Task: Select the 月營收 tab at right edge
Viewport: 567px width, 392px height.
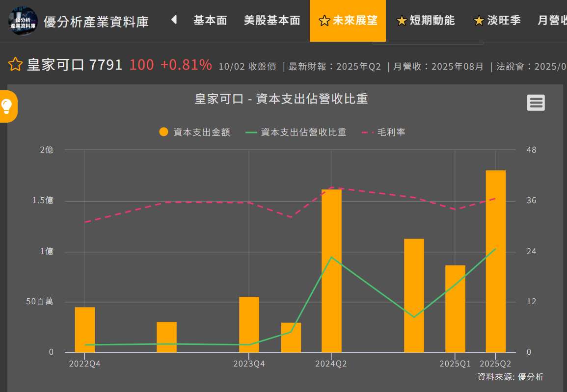Action: [x=552, y=21]
